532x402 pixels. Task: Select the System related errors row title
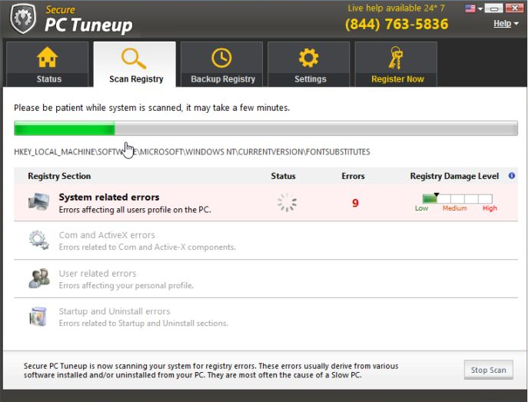[109, 198]
